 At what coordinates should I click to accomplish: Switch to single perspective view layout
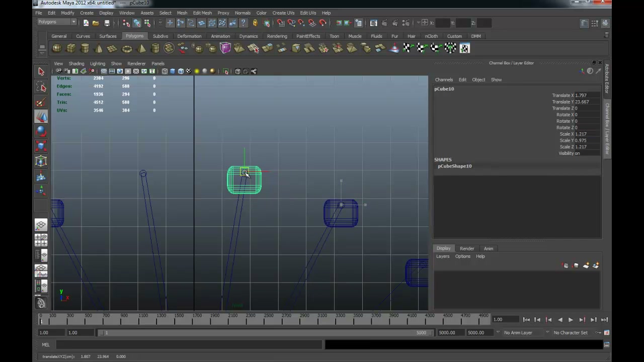click(x=41, y=225)
